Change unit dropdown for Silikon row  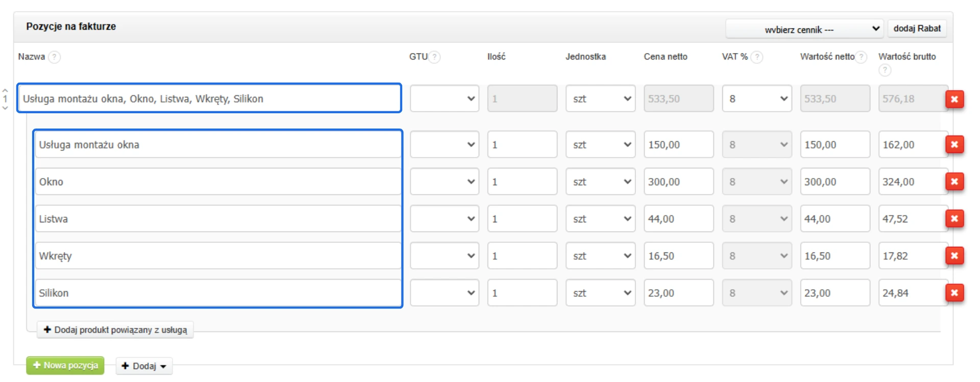point(600,293)
